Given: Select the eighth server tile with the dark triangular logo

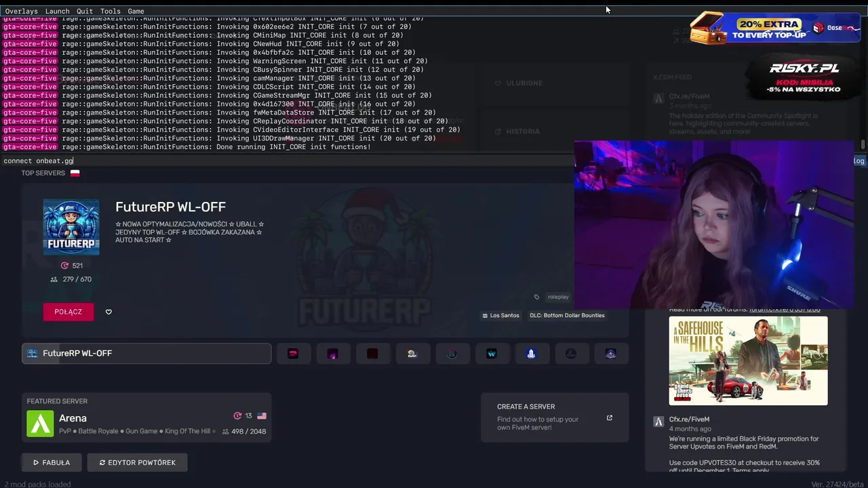Looking at the screenshot, I should click(571, 353).
